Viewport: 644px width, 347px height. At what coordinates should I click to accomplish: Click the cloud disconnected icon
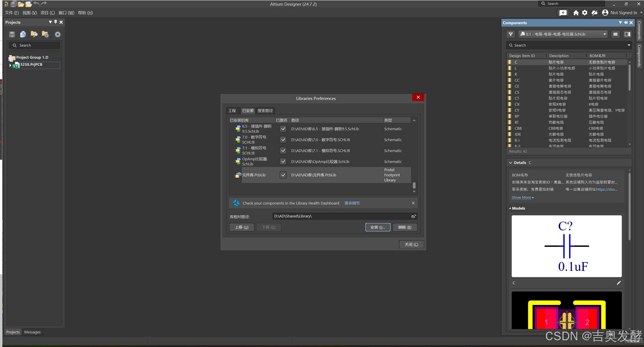(595, 13)
